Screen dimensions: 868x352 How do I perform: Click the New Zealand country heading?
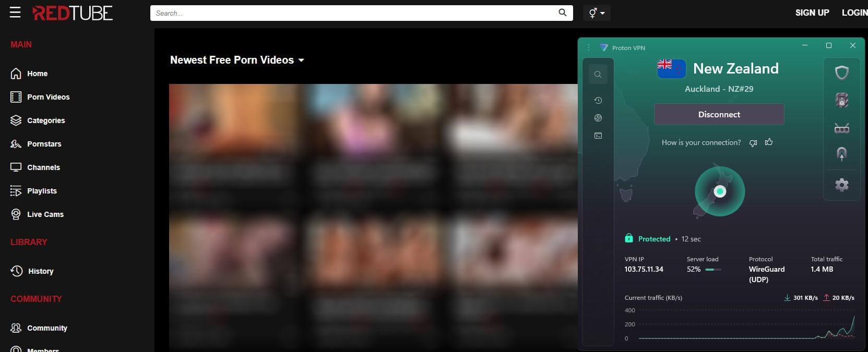point(735,69)
